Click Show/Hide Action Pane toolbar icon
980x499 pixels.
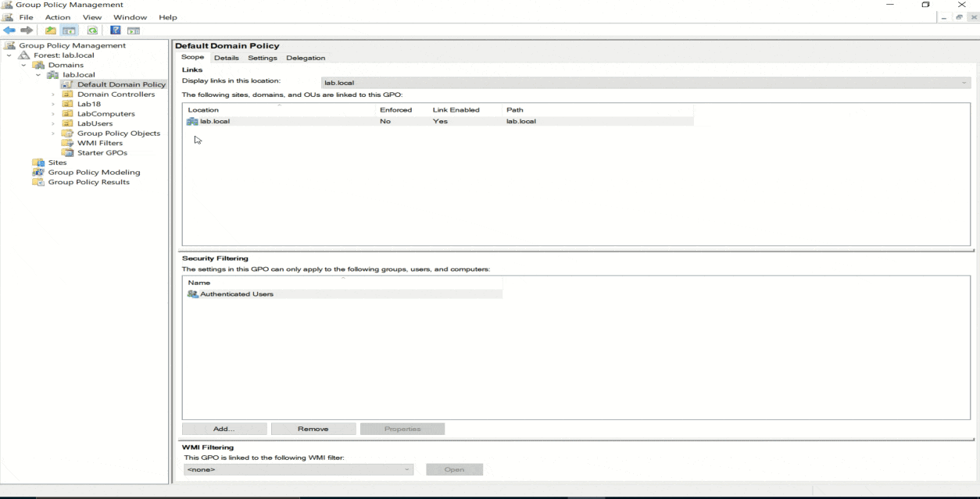point(134,30)
